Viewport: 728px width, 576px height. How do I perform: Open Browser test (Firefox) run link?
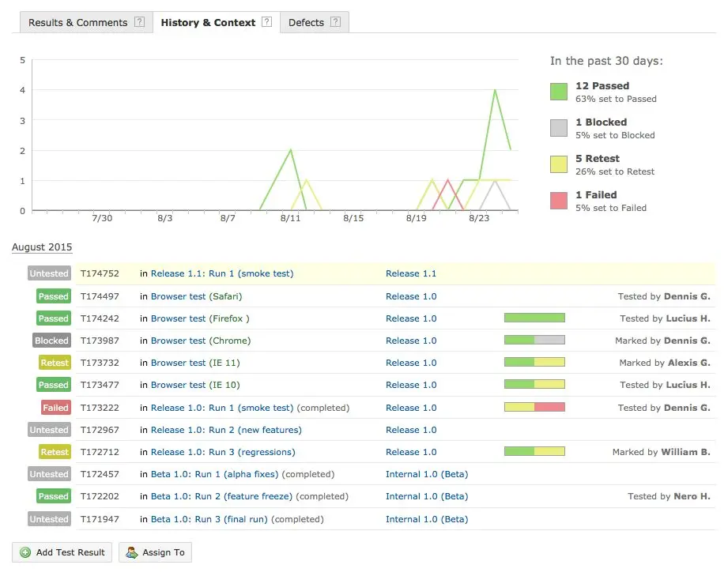coord(200,318)
